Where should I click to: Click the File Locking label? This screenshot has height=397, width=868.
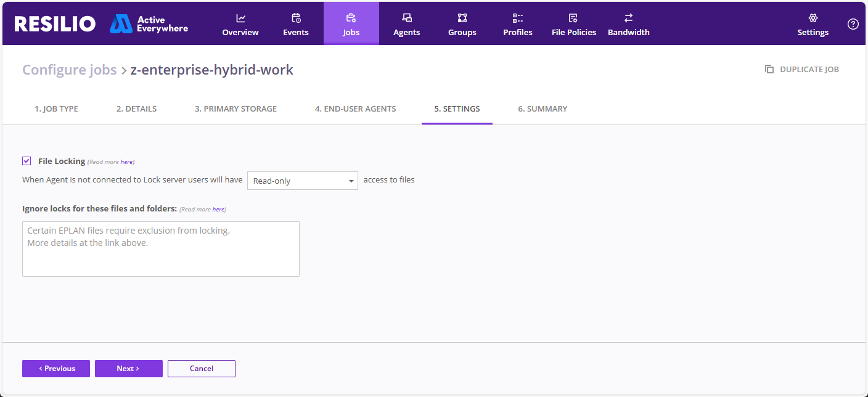click(x=62, y=161)
